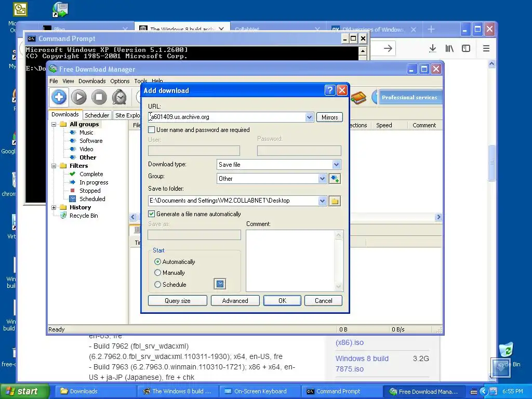
Task: Click the Mirrors button
Action: (329, 117)
